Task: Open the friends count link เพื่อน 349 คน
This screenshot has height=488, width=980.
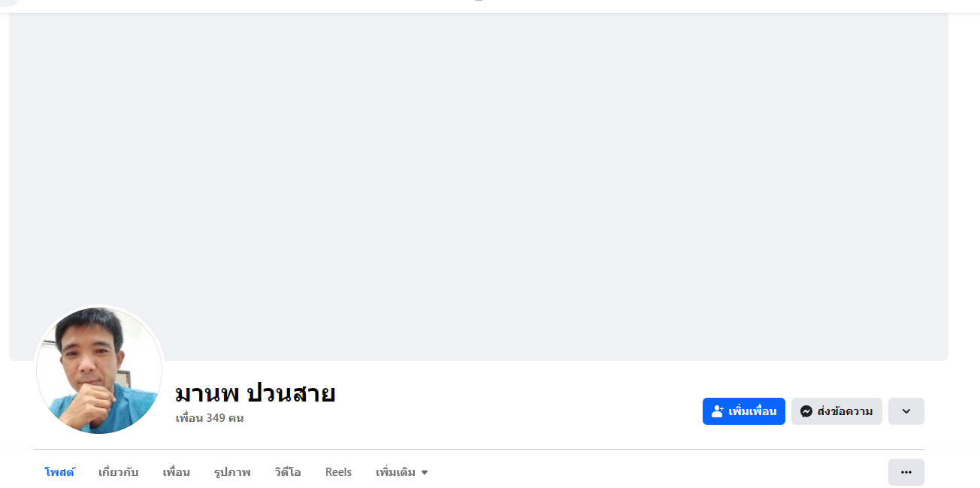Action: click(210, 418)
